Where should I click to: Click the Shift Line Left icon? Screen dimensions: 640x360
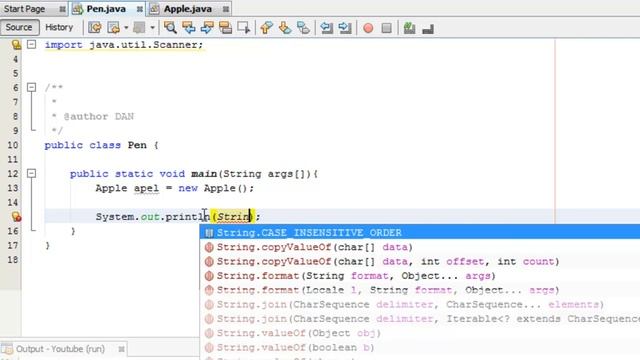[x=327, y=28]
